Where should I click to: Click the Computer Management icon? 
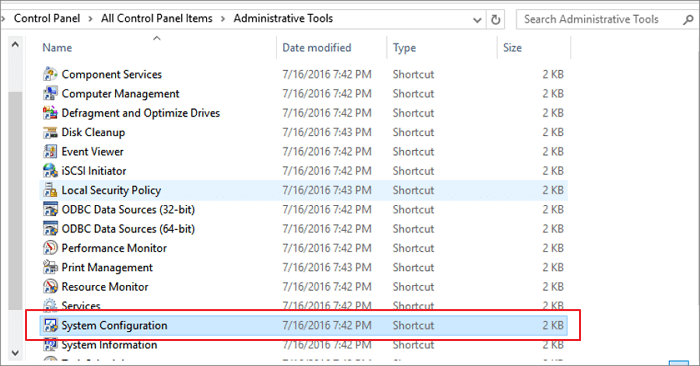(x=50, y=93)
